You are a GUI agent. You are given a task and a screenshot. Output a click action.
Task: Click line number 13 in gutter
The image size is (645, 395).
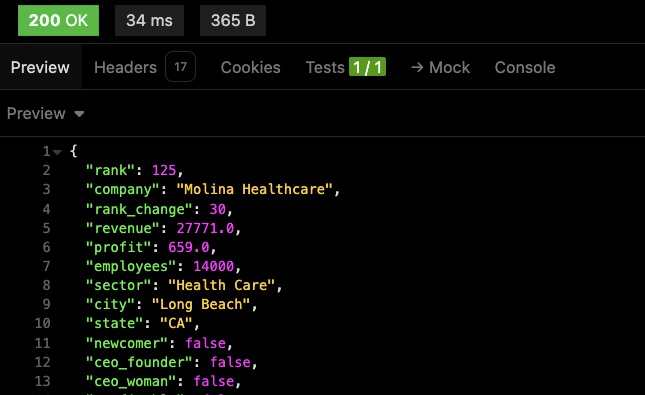[x=42, y=381]
